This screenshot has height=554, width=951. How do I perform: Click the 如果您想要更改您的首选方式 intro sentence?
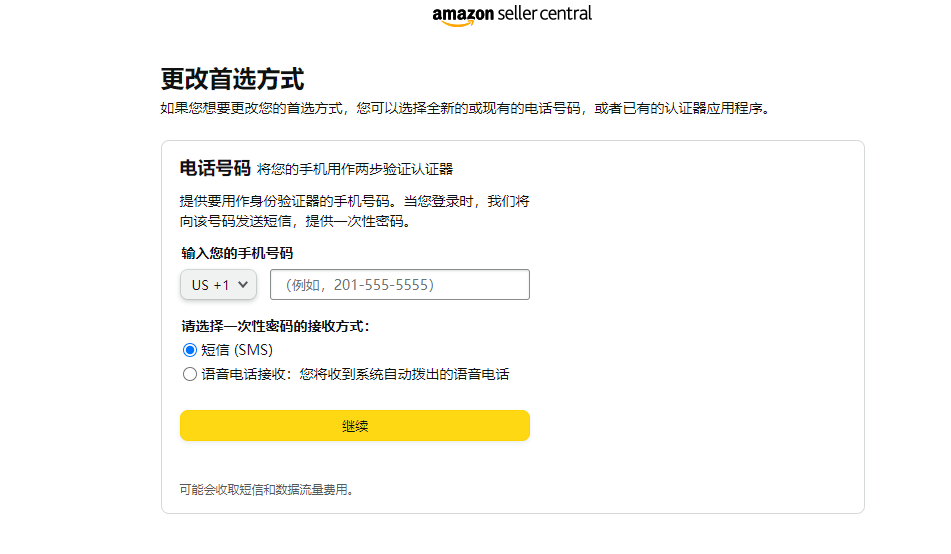[465, 108]
